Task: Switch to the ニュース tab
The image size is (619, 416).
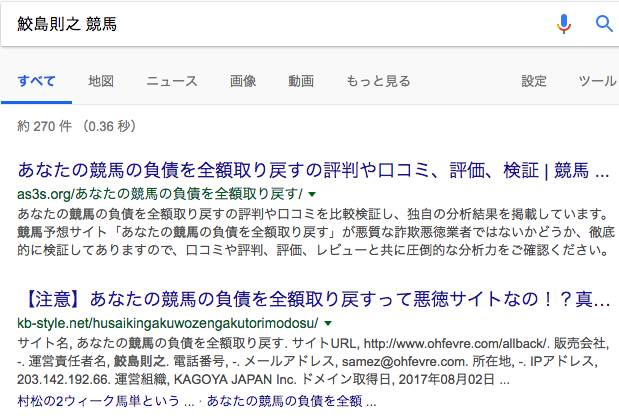Action: 172,81
